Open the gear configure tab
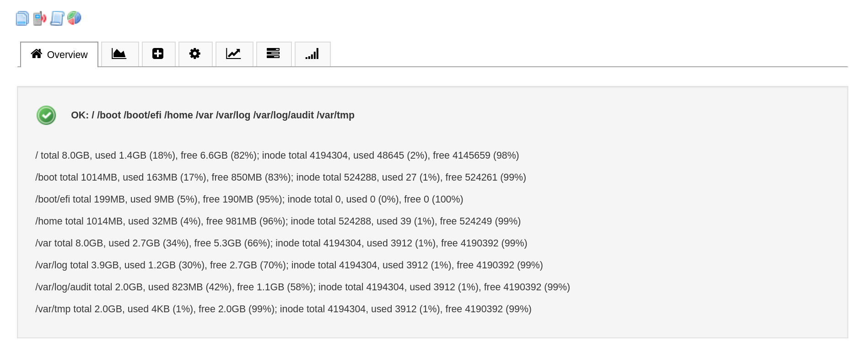Image resolution: width=868 pixels, height=358 pixels. coord(195,54)
